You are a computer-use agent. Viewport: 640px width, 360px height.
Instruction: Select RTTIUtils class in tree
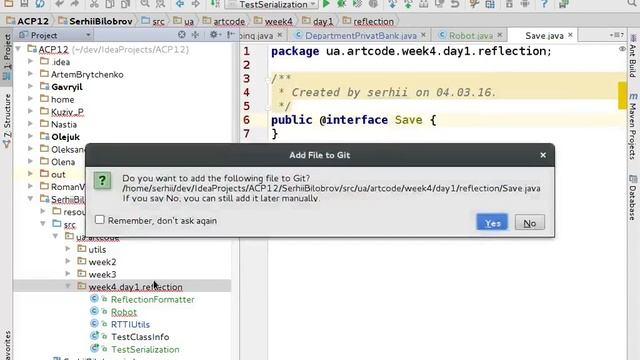click(x=130, y=324)
